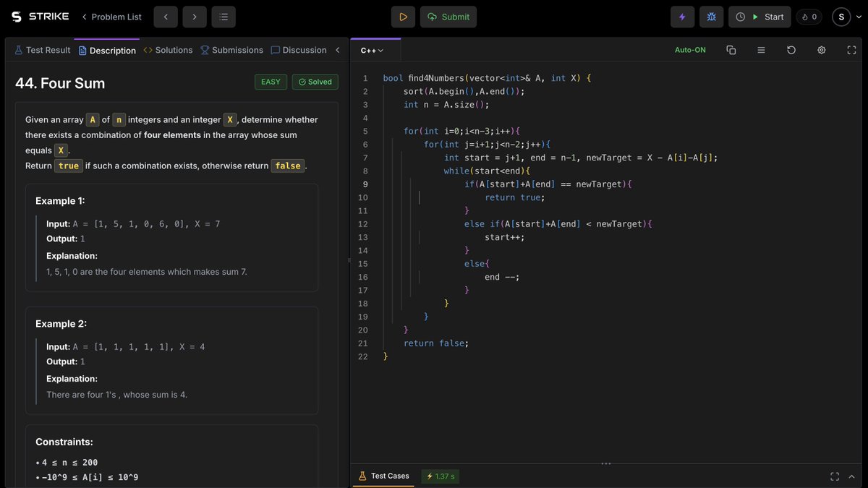Open editor settings gear icon

[x=822, y=50]
